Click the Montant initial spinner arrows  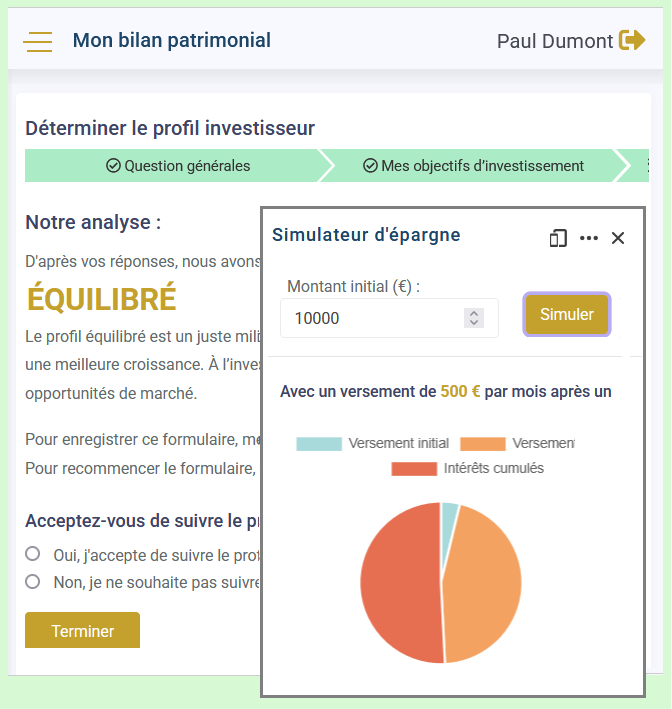coord(474,318)
